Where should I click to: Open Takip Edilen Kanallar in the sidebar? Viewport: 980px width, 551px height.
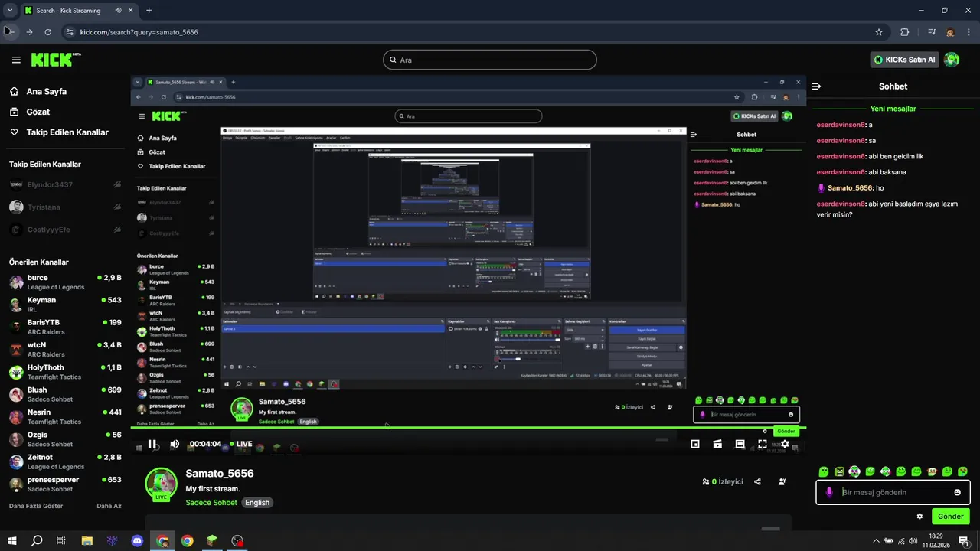[59, 132]
